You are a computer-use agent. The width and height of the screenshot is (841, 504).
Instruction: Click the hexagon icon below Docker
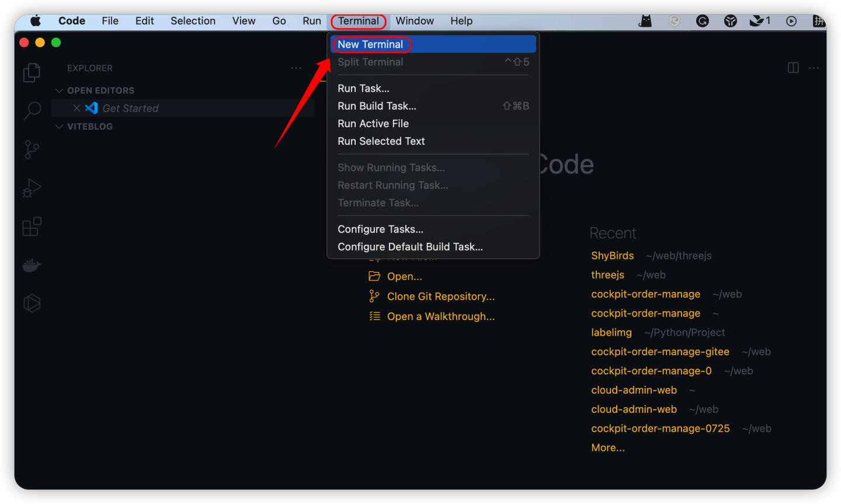(32, 303)
